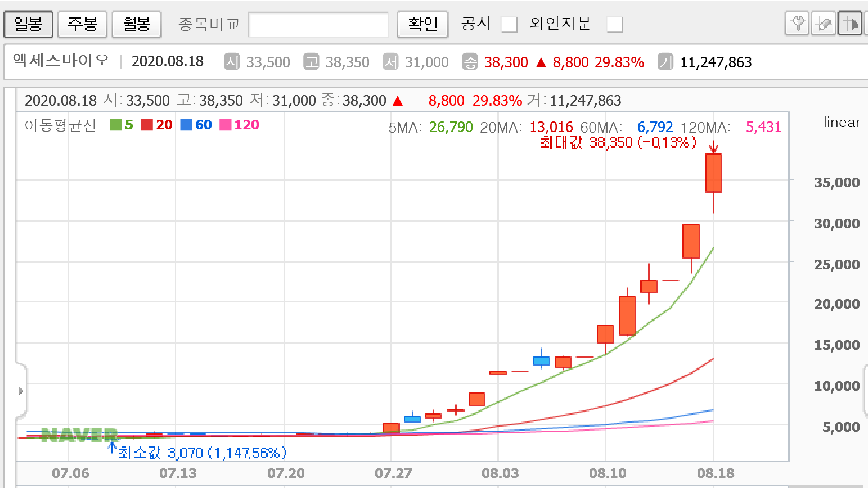Open chart settings wrench icon
This screenshot has height=488, width=868.
coord(797,24)
